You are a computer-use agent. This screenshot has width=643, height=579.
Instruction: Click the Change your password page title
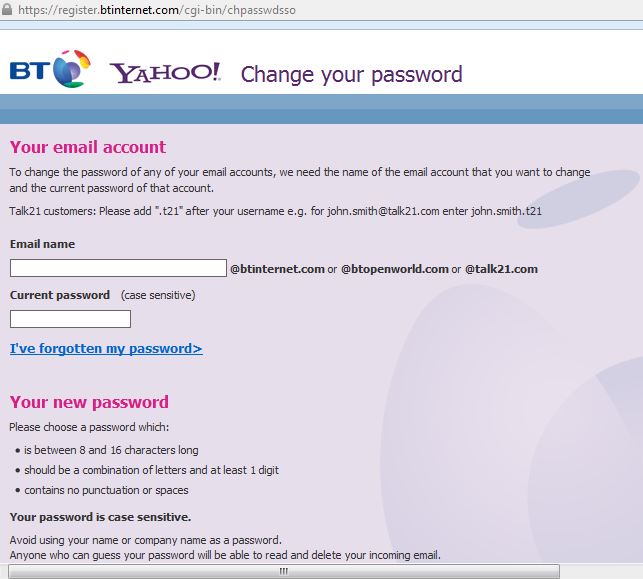click(351, 75)
